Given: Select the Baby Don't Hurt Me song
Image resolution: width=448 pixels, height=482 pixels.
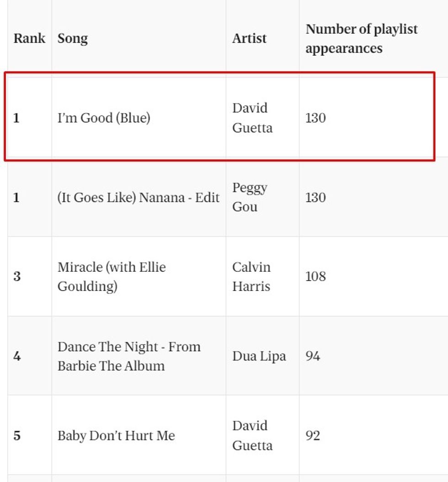Looking at the screenshot, I should 116,435.
